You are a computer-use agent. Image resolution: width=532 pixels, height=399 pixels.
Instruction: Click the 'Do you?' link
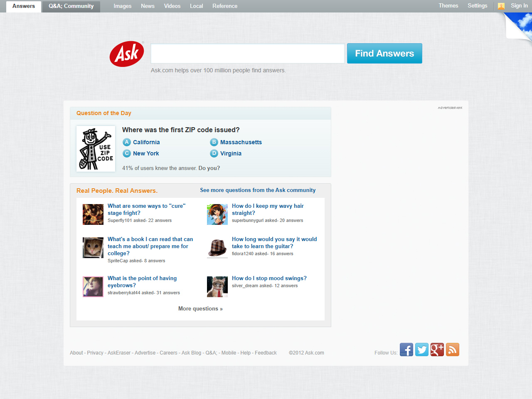[x=209, y=168]
